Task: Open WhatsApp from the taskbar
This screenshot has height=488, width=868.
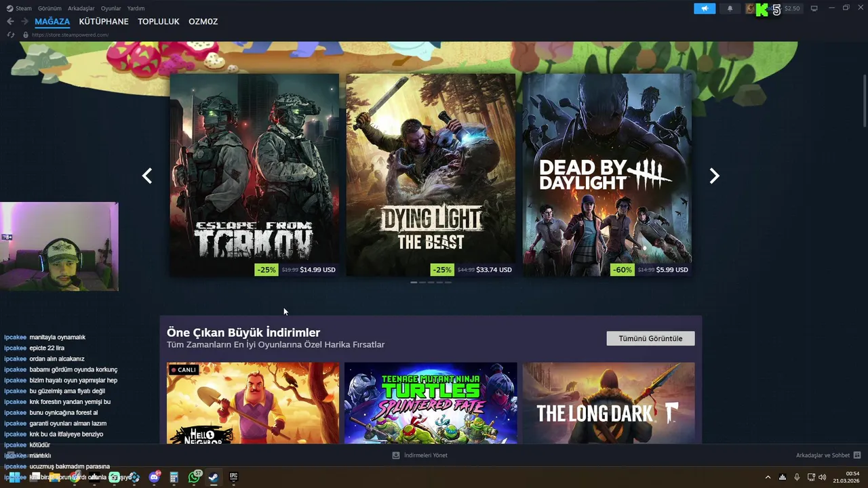Action: [195, 477]
